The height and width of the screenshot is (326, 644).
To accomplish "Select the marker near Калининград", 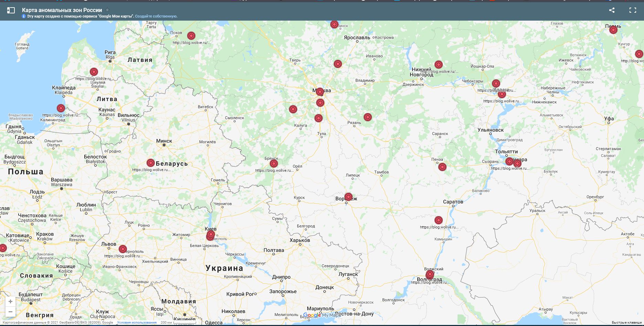I will click(61, 108).
